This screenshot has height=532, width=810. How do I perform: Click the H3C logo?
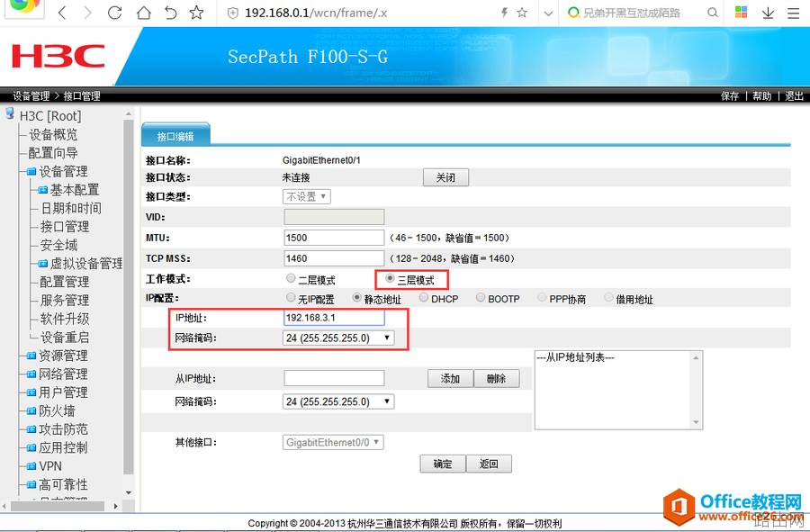click(58, 56)
